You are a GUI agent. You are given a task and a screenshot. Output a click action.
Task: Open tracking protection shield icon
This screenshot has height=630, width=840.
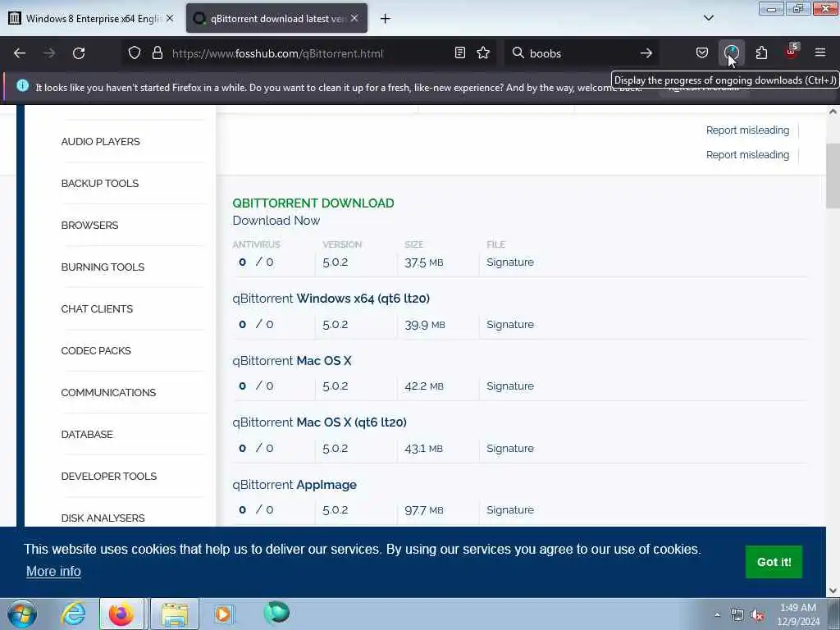[135, 53]
